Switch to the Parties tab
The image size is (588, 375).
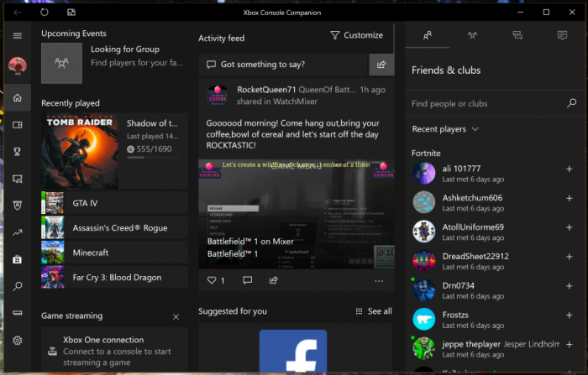click(472, 35)
